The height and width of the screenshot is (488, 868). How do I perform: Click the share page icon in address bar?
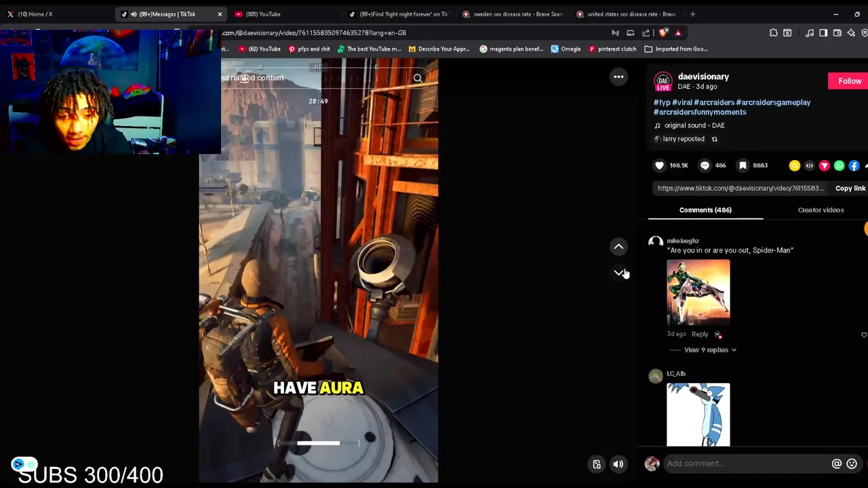646,33
